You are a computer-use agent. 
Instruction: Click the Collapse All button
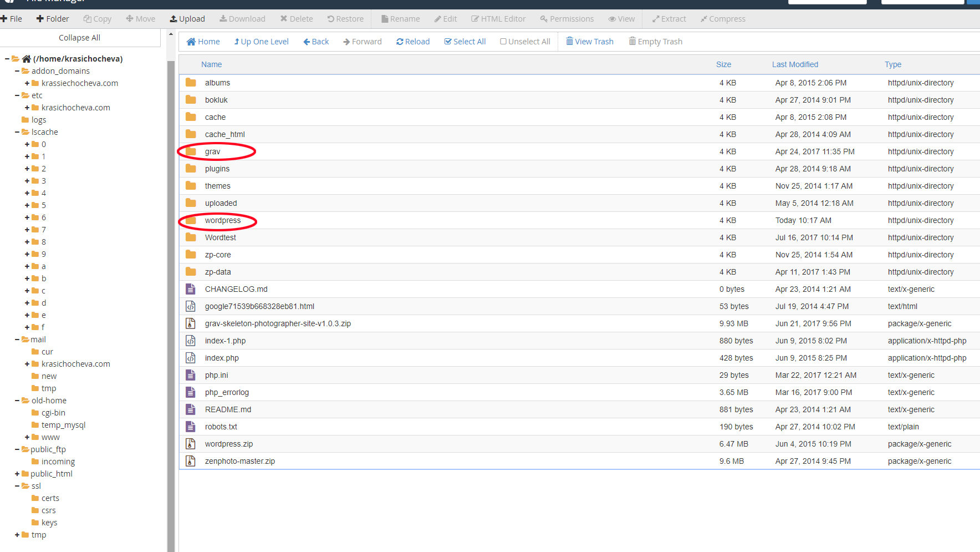tap(80, 38)
